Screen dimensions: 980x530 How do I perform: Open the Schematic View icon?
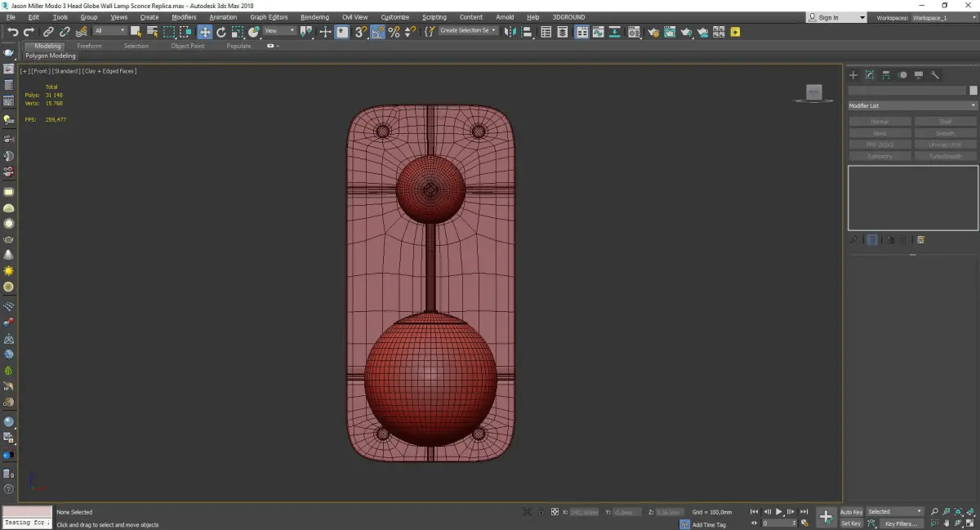click(x=614, y=32)
